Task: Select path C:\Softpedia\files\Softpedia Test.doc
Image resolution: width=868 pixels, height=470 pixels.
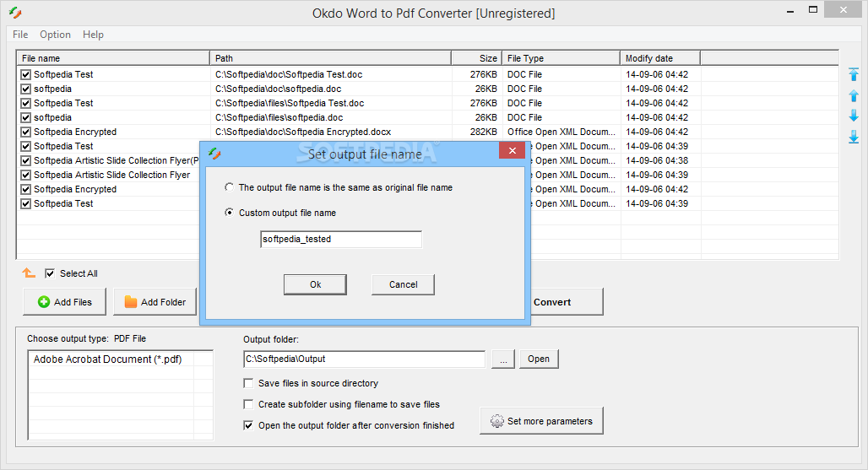Action: [x=290, y=103]
